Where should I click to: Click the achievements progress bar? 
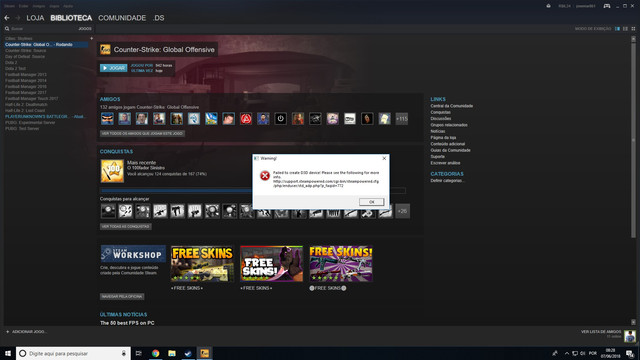coord(253,191)
